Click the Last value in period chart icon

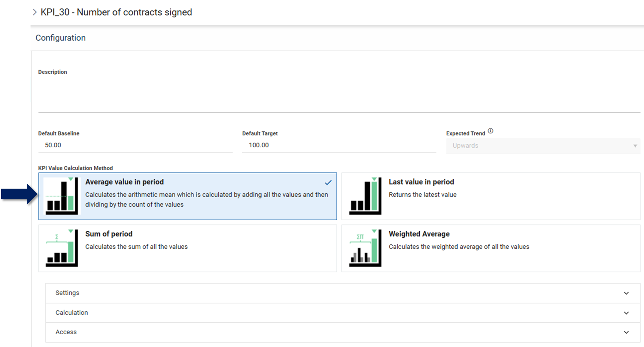coord(365,196)
